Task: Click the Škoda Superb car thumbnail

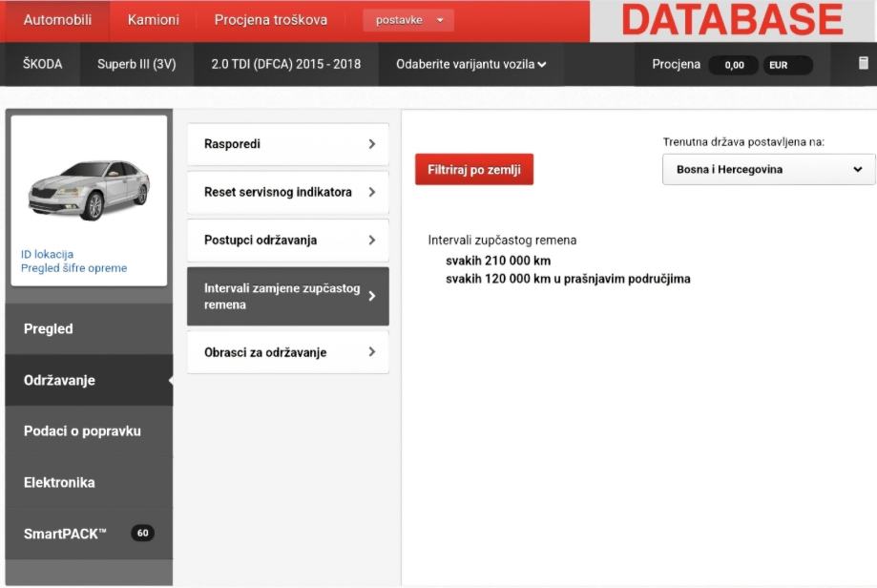Action: [89, 190]
